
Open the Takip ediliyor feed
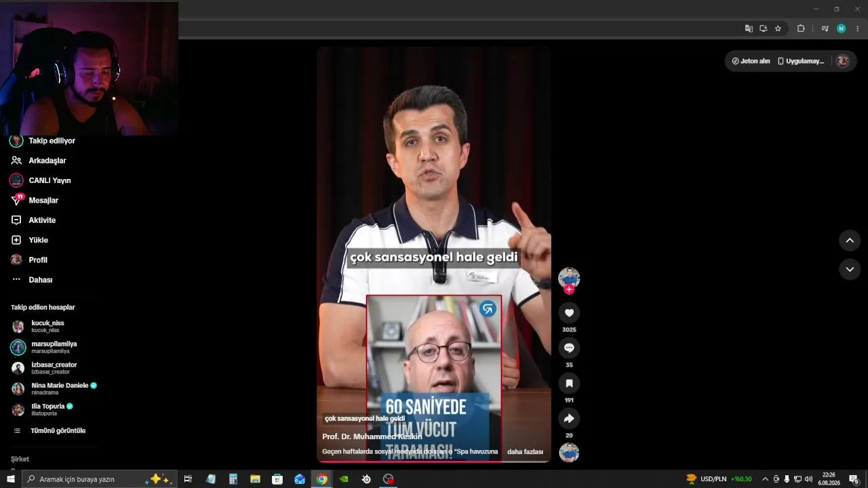[52, 141]
